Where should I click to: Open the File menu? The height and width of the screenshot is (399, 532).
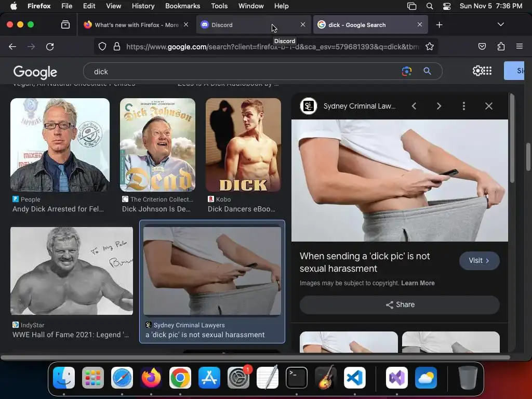67,6
